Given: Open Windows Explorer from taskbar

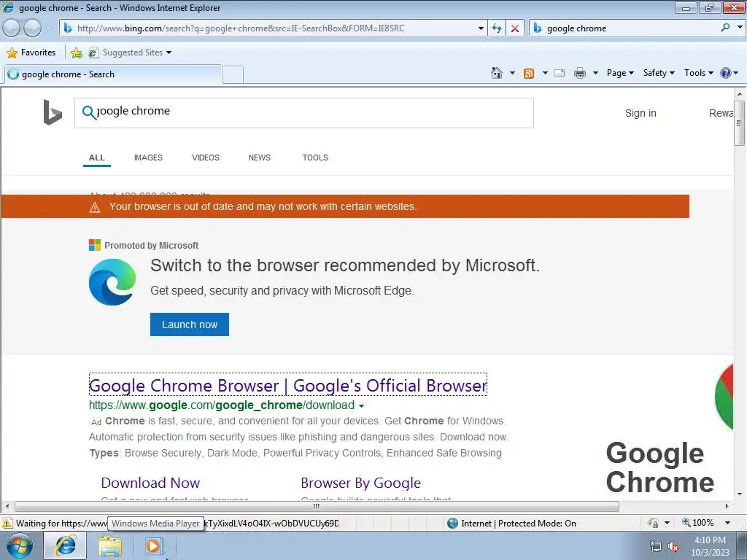Looking at the screenshot, I should pyautogui.click(x=110, y=547).
